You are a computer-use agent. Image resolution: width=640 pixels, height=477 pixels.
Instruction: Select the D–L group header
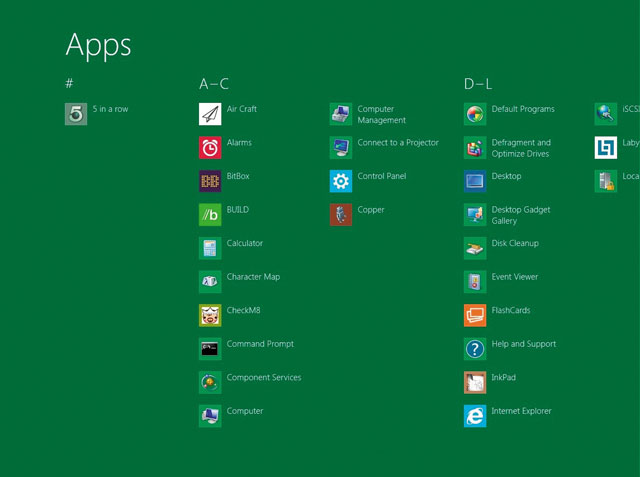tap(478, 84)
